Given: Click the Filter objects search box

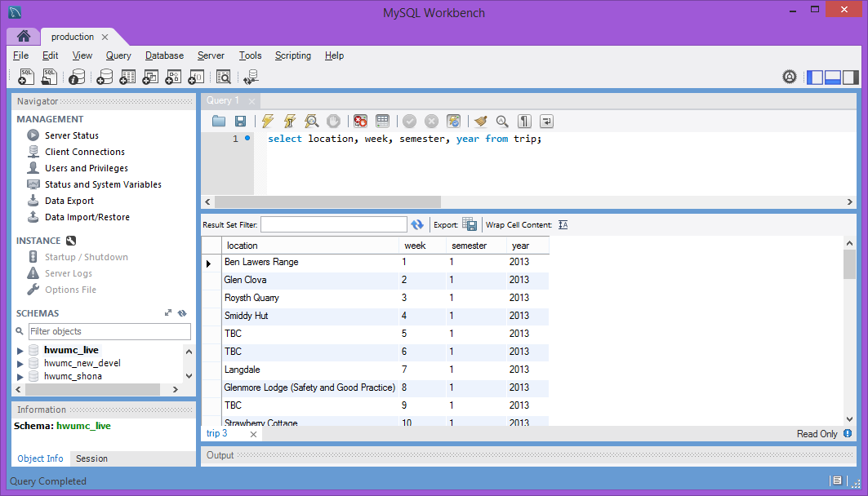Looking at the screenshot, I should click(109, 331).
